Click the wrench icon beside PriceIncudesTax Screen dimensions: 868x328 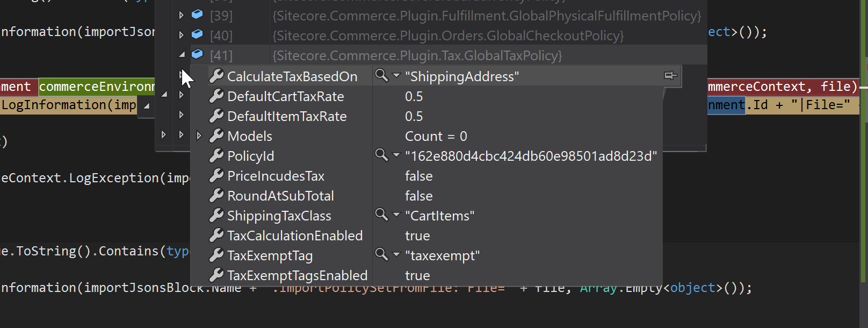click(216, 176)
